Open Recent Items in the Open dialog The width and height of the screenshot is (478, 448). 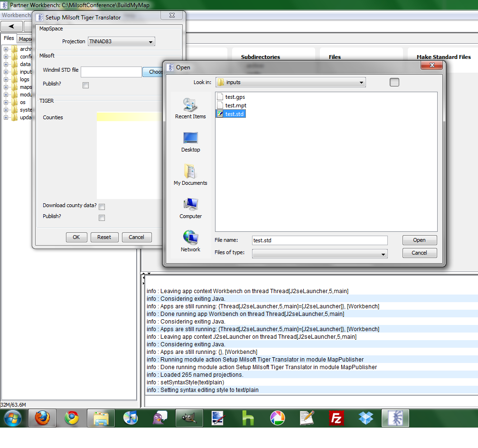[190, 108]
